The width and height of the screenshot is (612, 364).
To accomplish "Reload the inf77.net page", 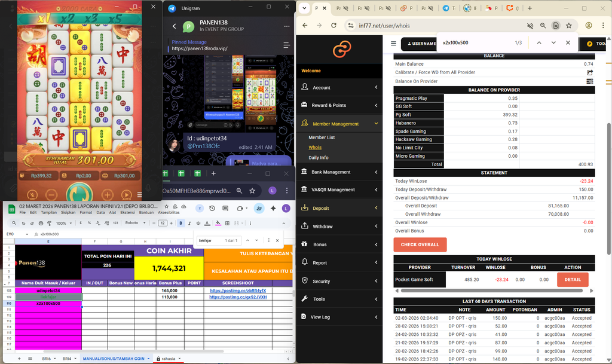I will pos(333,25).
